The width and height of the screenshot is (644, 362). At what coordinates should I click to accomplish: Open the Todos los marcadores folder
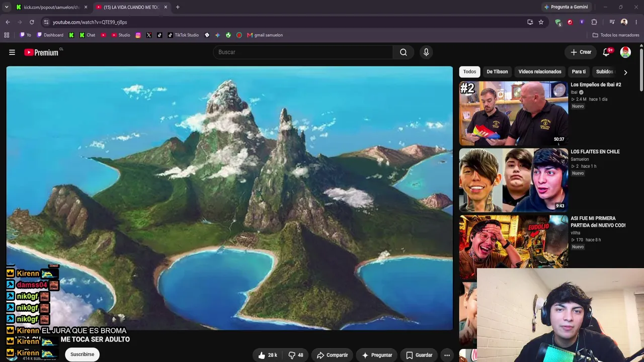point(616,35)
